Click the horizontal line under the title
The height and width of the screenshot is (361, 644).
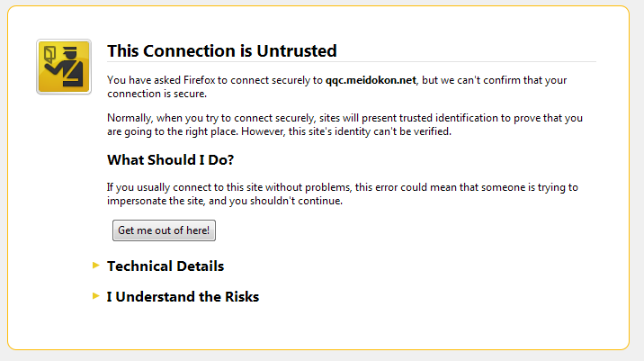(351, 61)
